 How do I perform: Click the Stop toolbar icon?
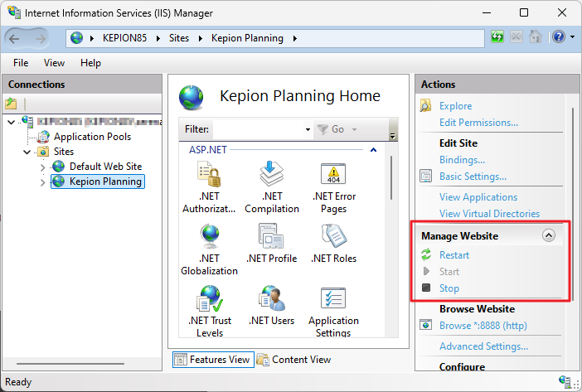(517, 36)
